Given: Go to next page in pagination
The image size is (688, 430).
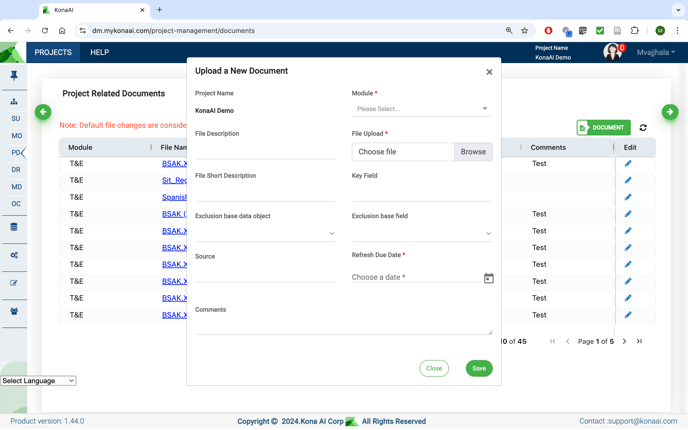Looking at the screenshot, I should 625,342.
